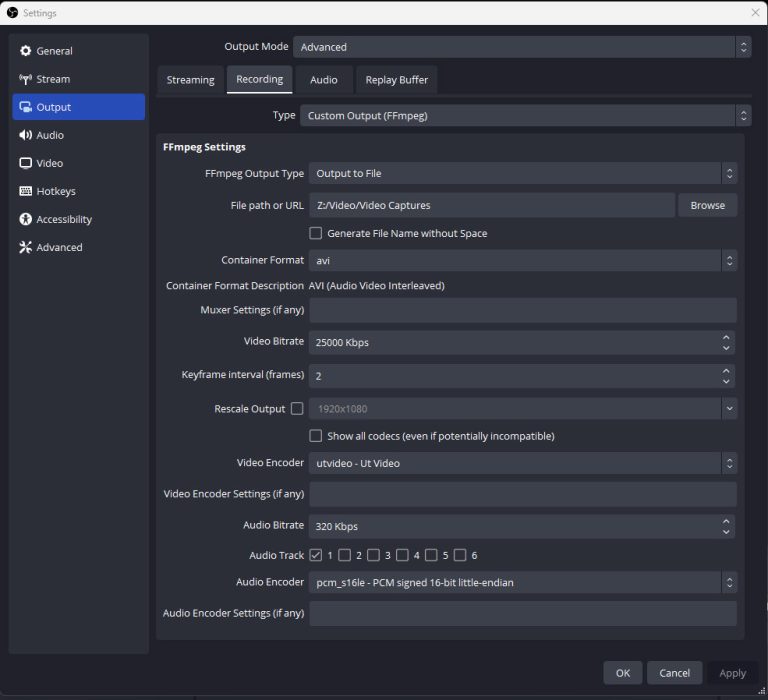
Task: Open the Video Encoder dropdown
Action: (521, 463)
